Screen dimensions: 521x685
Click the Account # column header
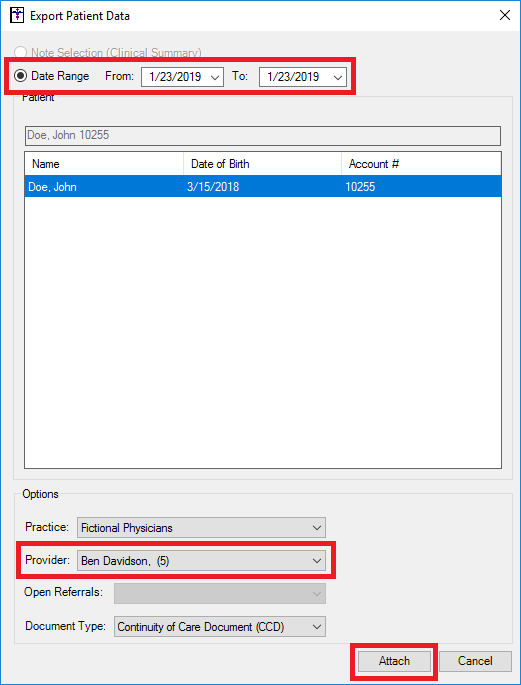click(x=421, y=164)
